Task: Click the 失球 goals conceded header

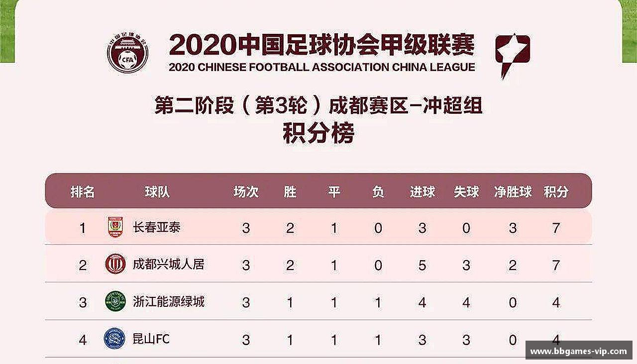Action: [x=466, y=191]
